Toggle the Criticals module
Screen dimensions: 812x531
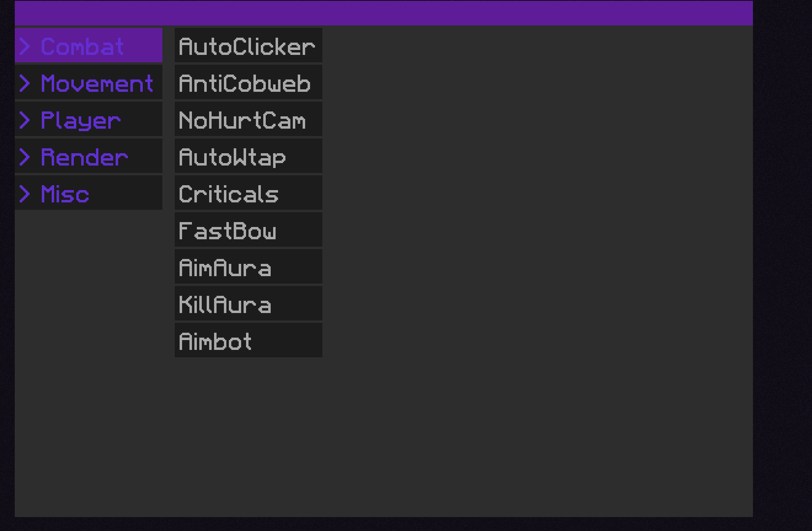pyautogui.click(x=249, y=193)
